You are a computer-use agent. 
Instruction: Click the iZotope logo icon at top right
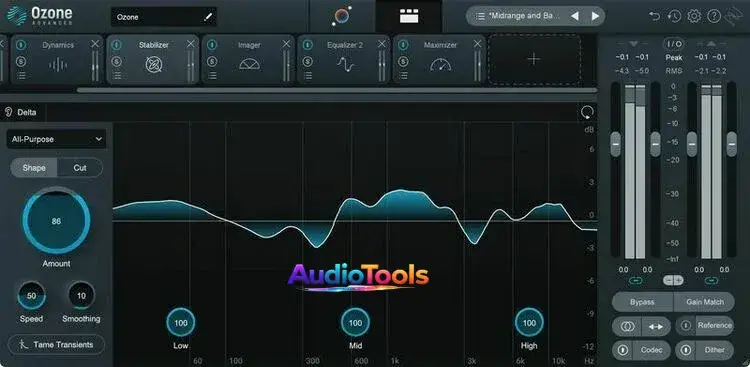tap(733, 16)
